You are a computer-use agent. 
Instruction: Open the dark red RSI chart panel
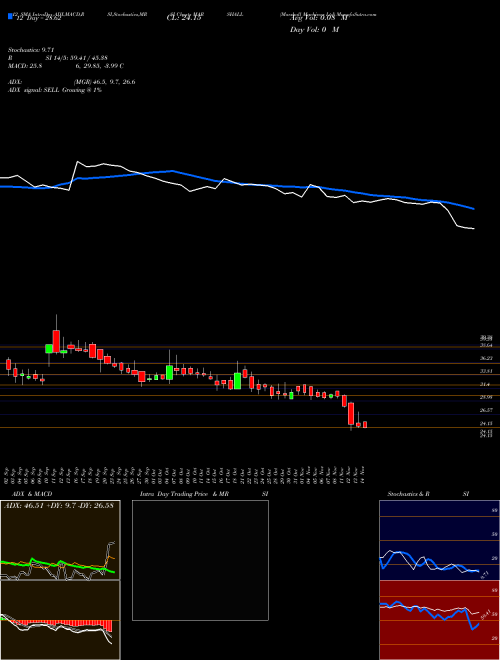439,620
